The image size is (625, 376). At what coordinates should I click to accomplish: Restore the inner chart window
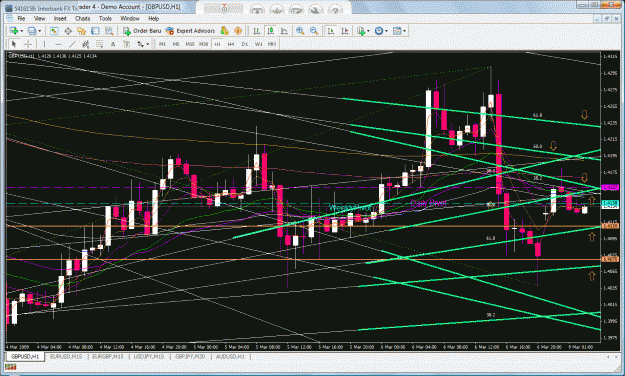tap(607, 19)
